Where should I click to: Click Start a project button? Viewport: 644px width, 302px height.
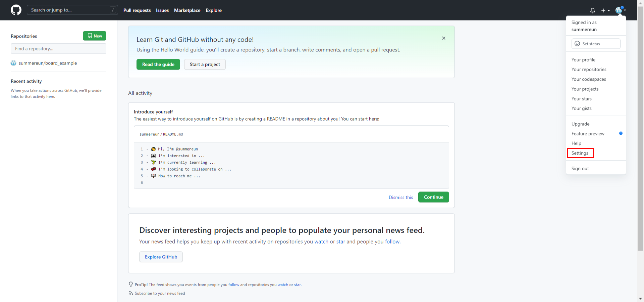205,64
